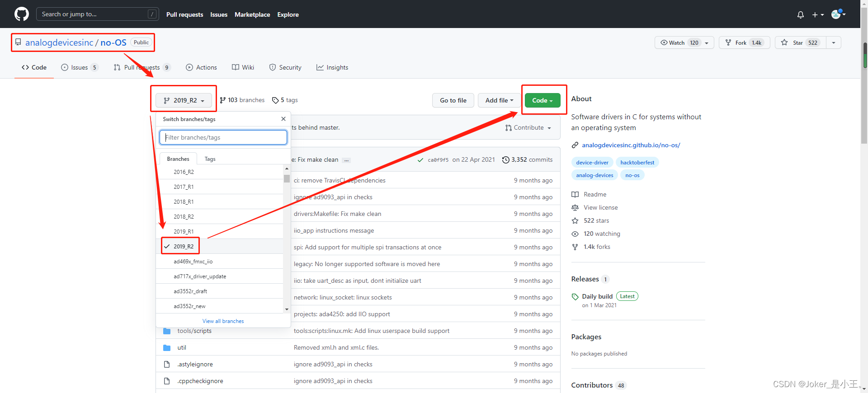Click the repository book icon beside analogdevicesinc
Viewport: 868px width, 393px height.
pos(18,42)
